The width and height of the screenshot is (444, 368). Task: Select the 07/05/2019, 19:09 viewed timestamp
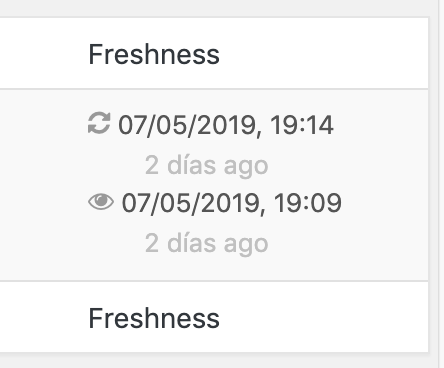tap(232, 203)
